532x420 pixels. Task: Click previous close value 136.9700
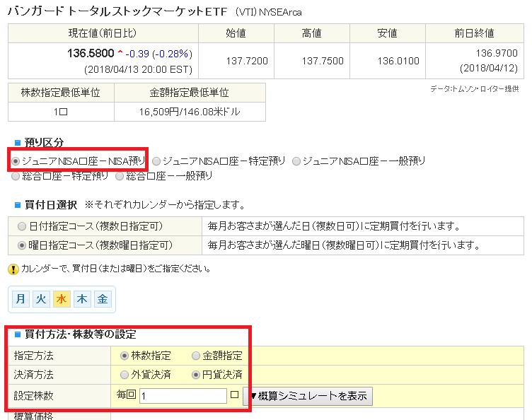(497, 53)
